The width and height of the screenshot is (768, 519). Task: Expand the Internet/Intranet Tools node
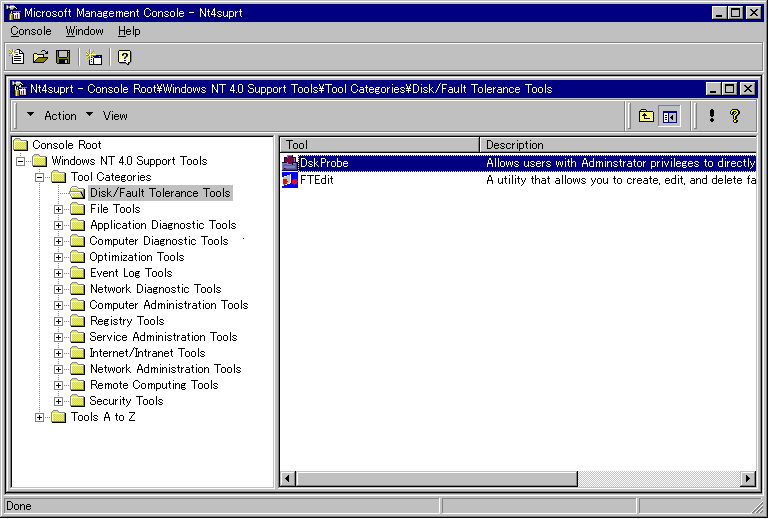point(58,354)
